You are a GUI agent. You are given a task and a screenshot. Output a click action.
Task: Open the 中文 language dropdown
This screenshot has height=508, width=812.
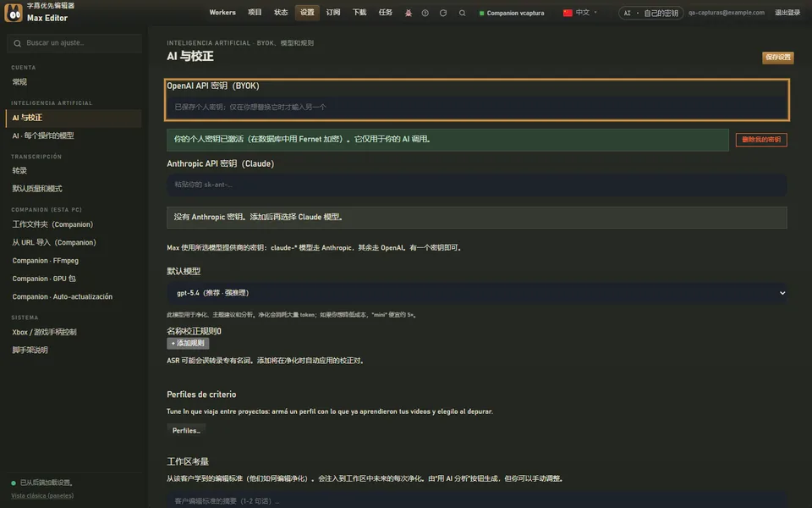(x=580, y=13)
